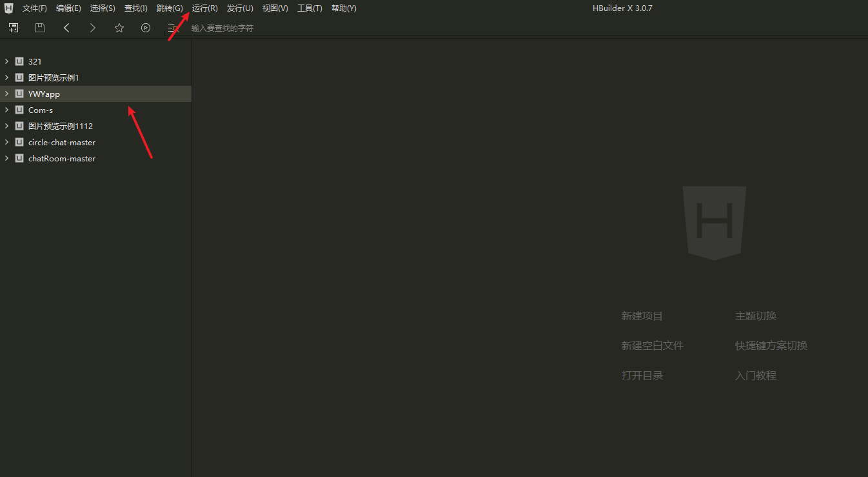Click the save file toolbar icon
Viewport: 868px width, 477px height.
click(40, 28)
